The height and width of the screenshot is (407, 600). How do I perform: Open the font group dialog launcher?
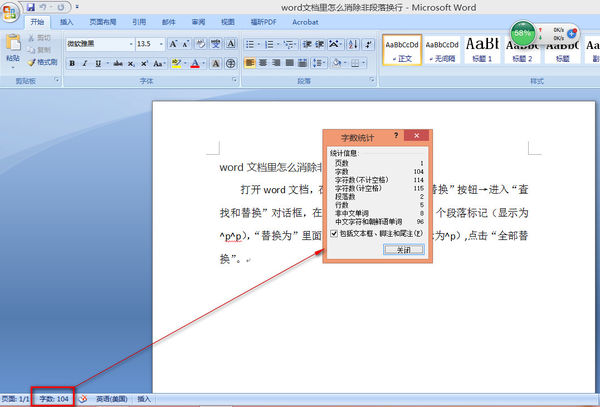point(234,80)
